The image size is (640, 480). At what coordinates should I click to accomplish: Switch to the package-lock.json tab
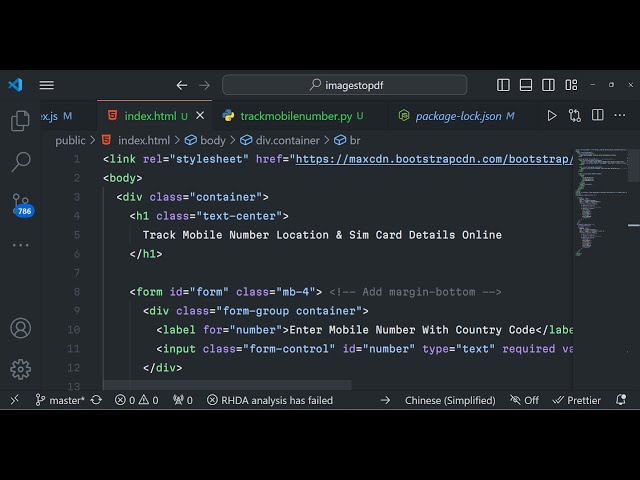[458, 116]
